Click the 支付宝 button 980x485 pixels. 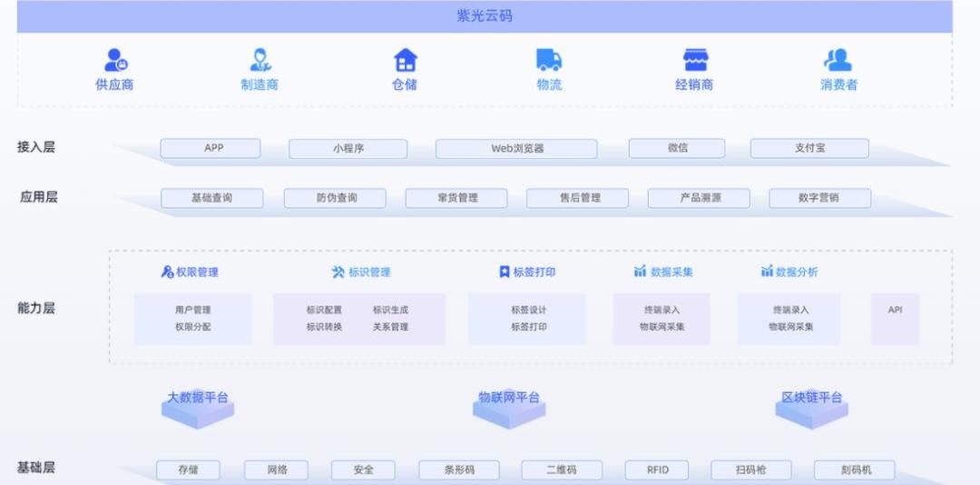(808, 148)
